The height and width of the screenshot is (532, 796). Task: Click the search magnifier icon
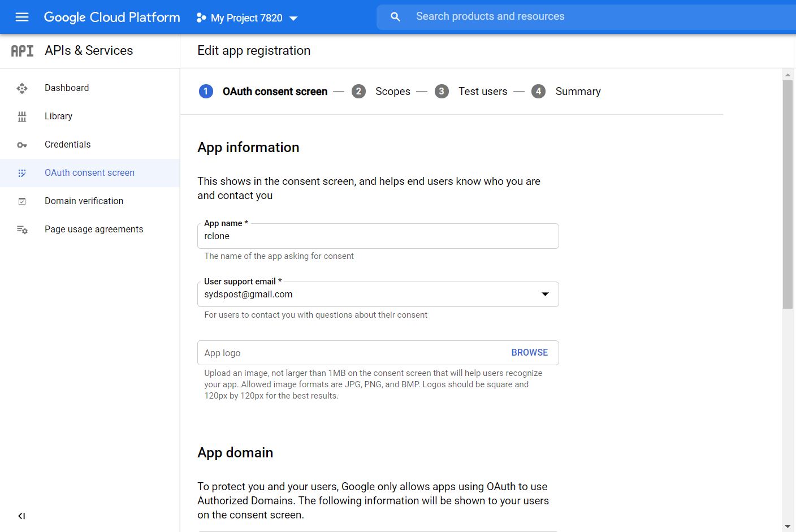pos(395,17)
